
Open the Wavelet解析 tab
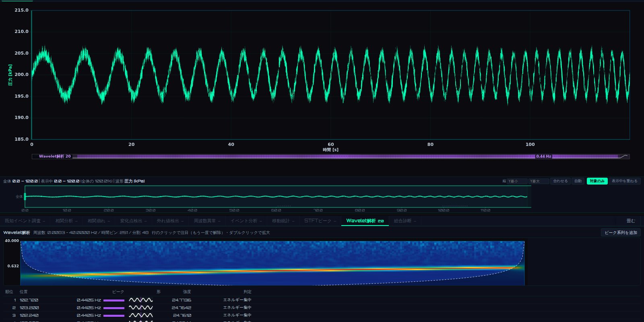(365, 221)
